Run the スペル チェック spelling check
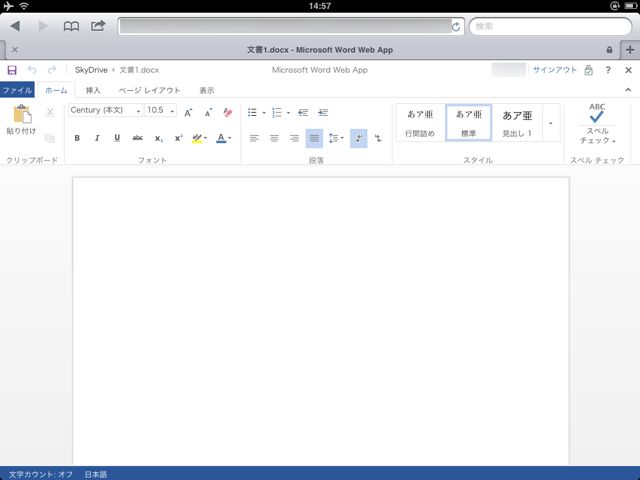 597,123
